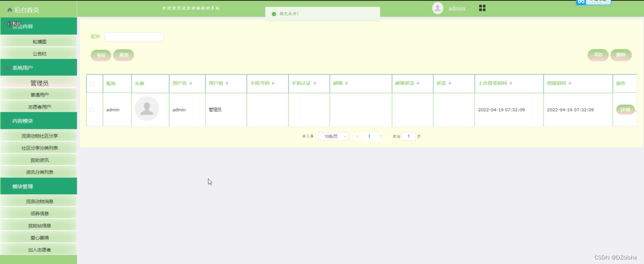Open the 救助站信息 menu item
The image size is (644, 264).
(x=38, y=226)
